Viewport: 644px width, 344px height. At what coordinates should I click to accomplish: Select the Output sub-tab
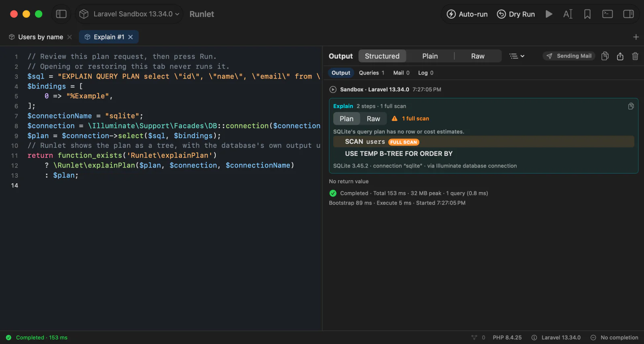[341, 73]
